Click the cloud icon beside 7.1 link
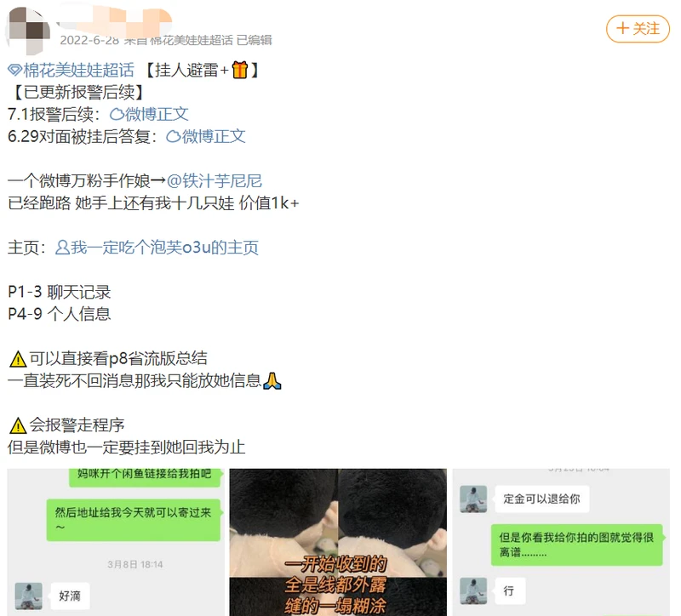This screenshot has height=616, width=681. [117, 115]
